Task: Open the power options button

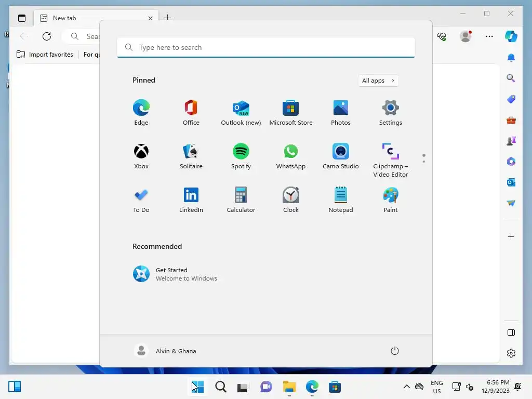Action: [x=395, y=351]
